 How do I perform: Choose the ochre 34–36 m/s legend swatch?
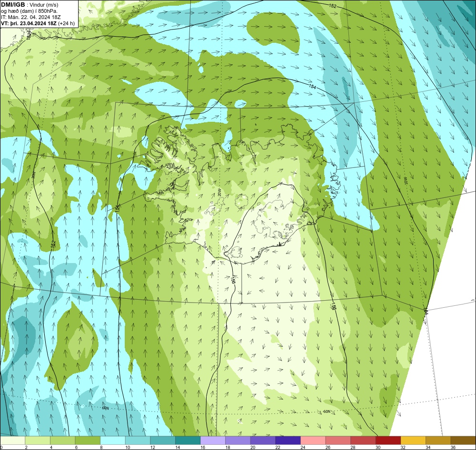click(x=438, y=440)
